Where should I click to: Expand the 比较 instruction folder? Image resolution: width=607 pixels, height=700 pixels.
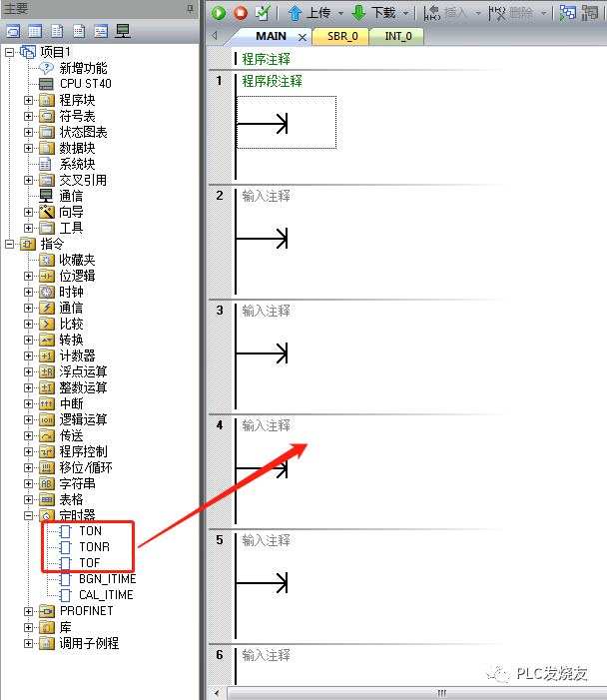pos(29,324)
